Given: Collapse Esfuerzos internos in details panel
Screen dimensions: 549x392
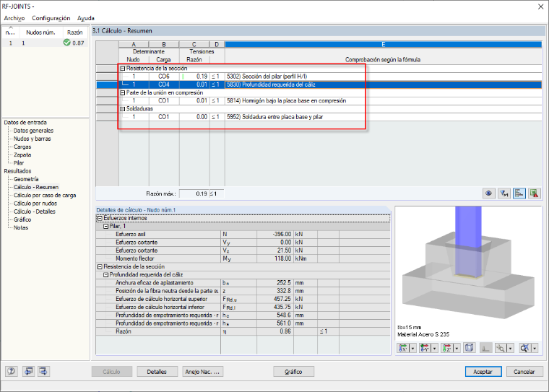Looking at the screenshot, I should [x=100, y=218].
